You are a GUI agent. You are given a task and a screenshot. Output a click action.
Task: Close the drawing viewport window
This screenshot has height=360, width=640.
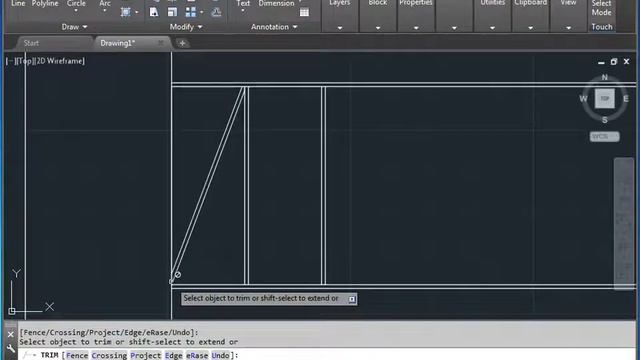click(x=627, y=62)
